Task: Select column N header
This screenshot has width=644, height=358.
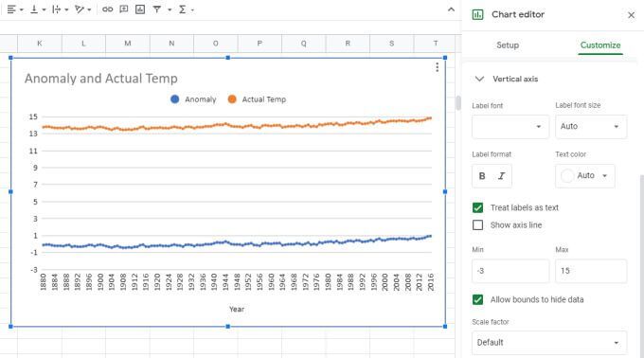Action: pyautogui.click(x=171, y=44)
